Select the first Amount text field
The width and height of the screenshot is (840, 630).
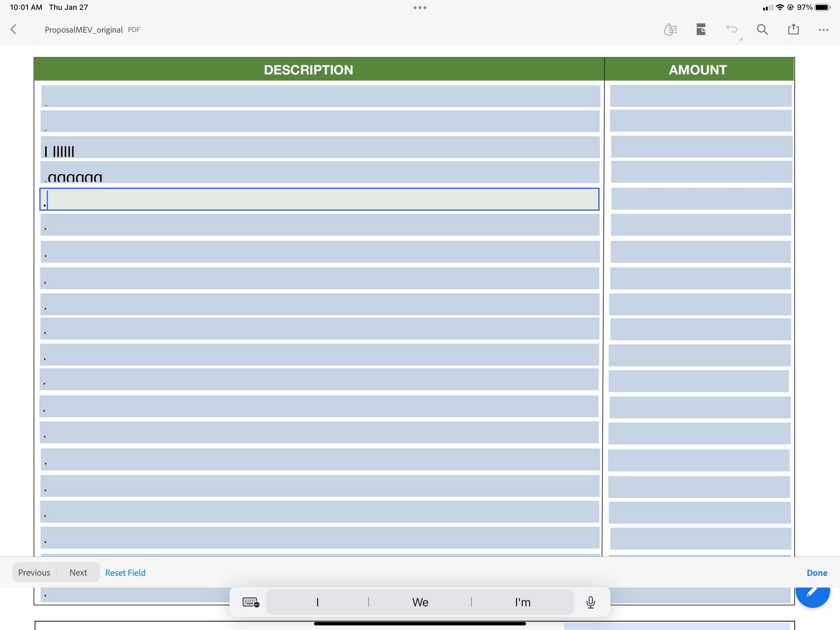701,96
